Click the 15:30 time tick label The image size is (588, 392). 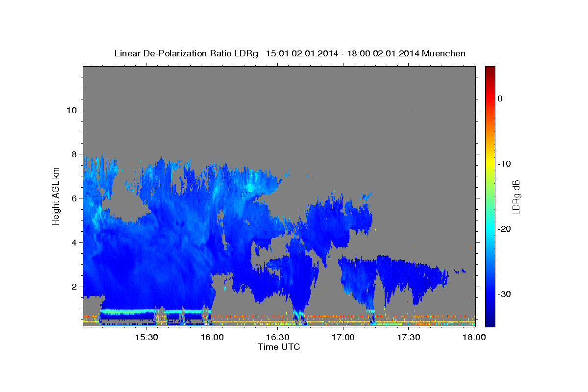tap(146, 337)
